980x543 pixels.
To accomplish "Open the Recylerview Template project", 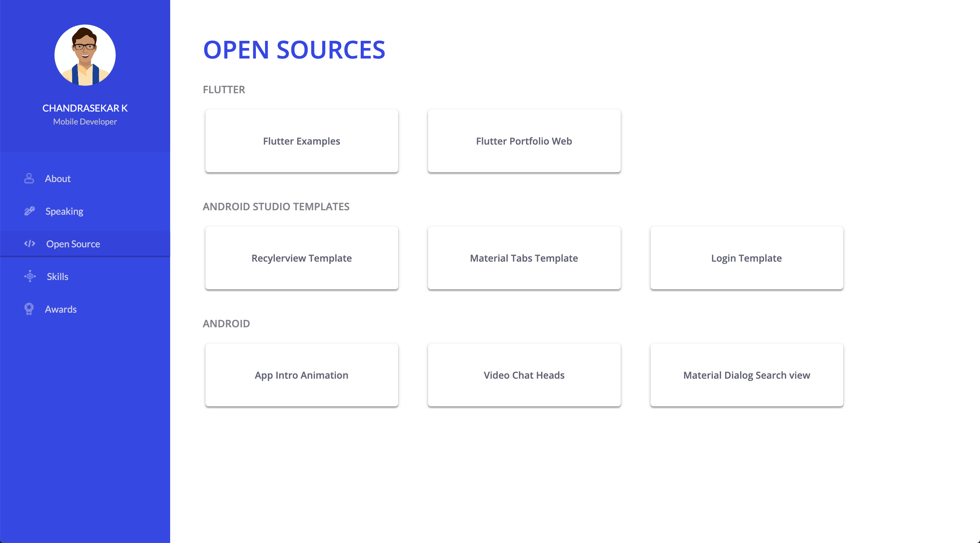I will coord(301,258).
